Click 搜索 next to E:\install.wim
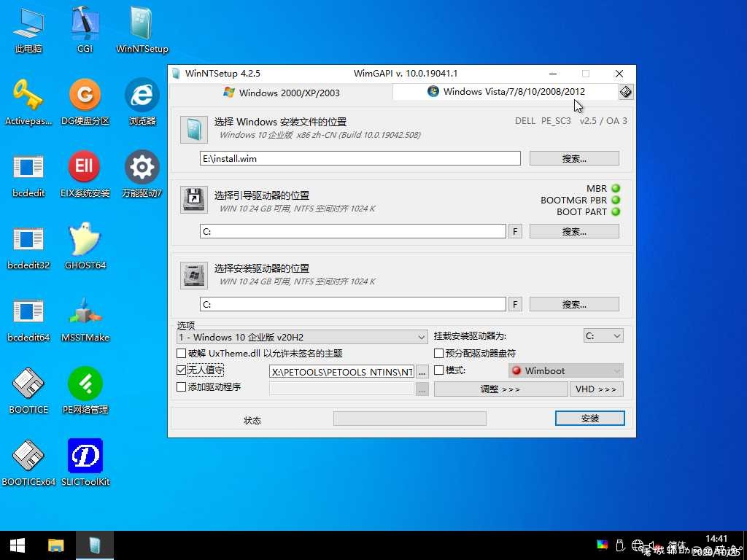 point(574,158)
